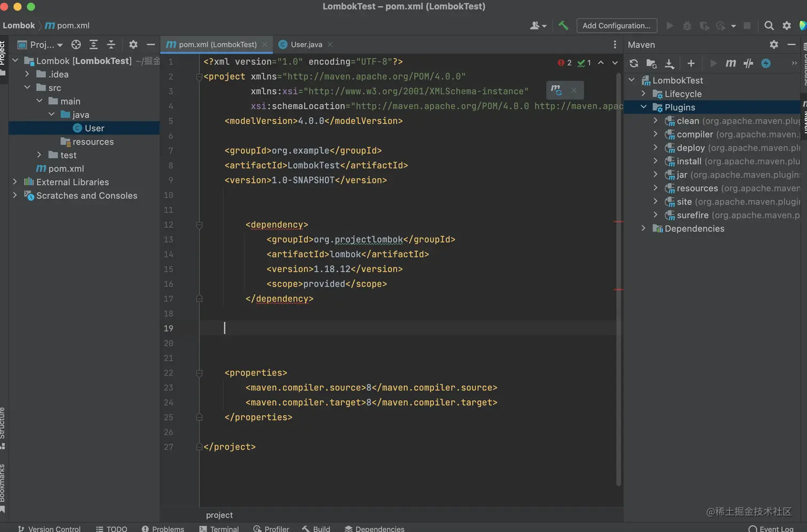Viewport: 807px width, 532px height.
Task: Open the Problems tool window
Action: click(x=163, y=528)
